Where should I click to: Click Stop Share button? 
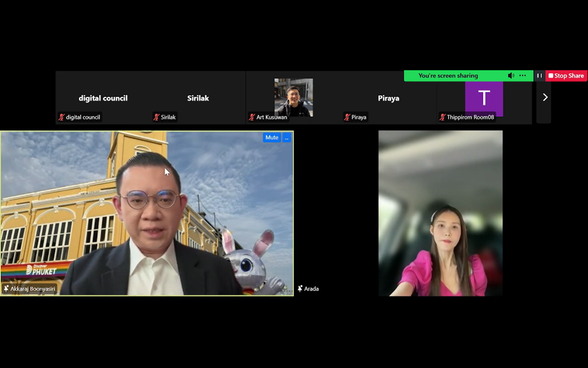pos(566,76)
